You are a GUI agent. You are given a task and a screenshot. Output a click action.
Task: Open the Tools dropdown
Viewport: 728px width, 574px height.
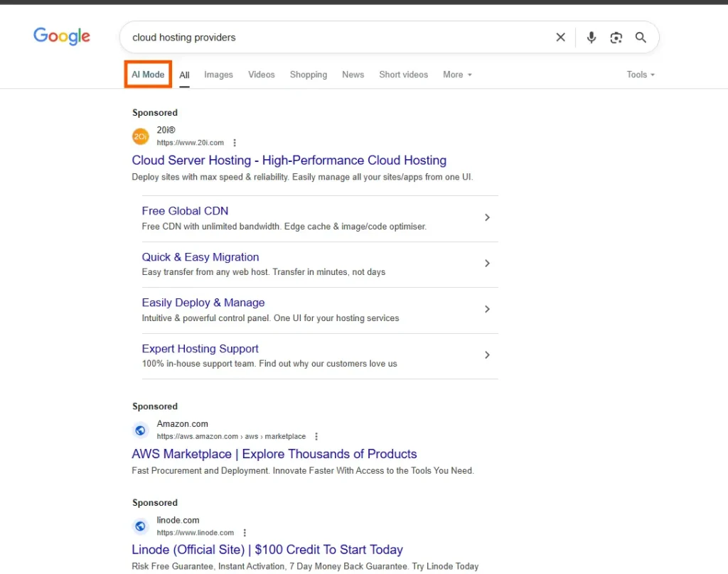641,75
